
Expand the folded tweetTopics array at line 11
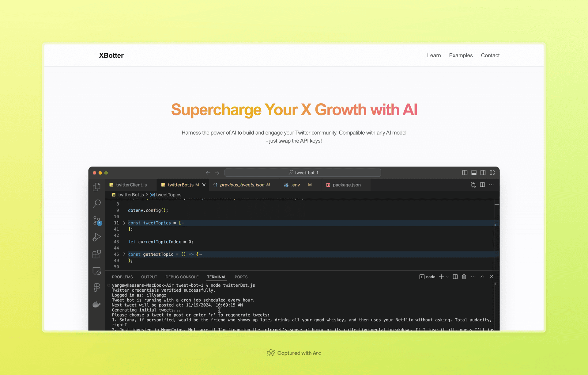pos(124,223)
